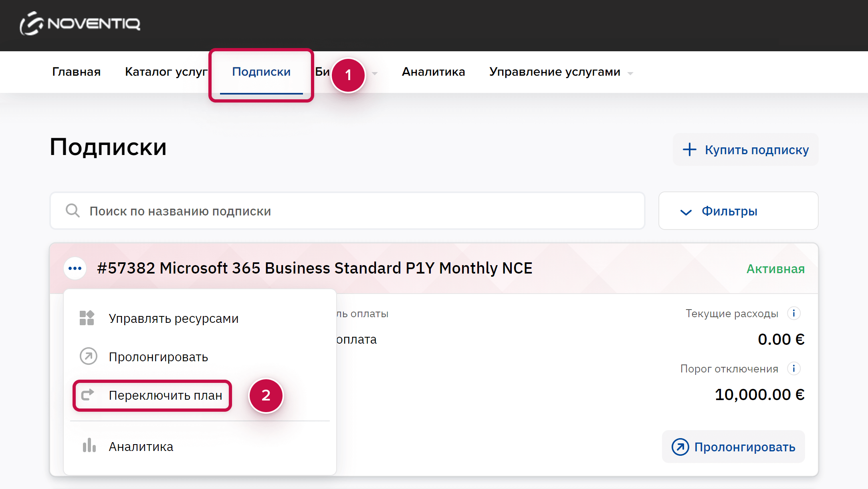Image resolution: width=868 pixels, height=489 pixels.
Task: Choose Управлять ресурсами menu item
Action: point(174,318)
